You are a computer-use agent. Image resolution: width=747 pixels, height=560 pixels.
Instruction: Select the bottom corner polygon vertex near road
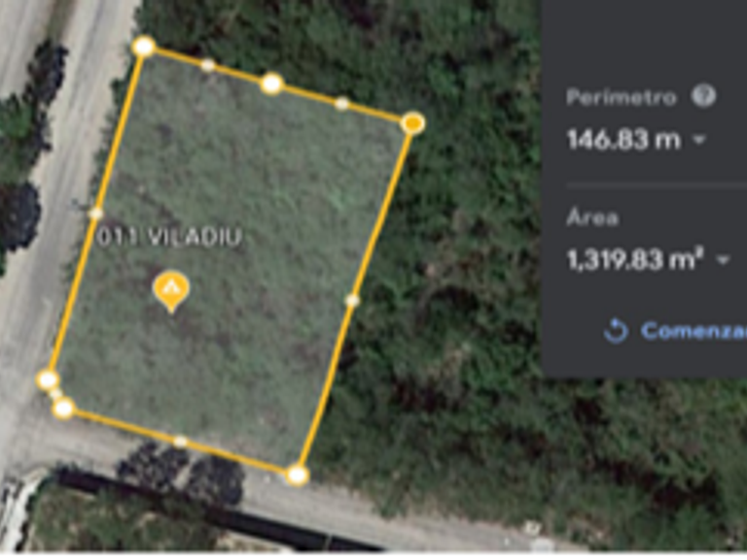click(x=298, y=475)
